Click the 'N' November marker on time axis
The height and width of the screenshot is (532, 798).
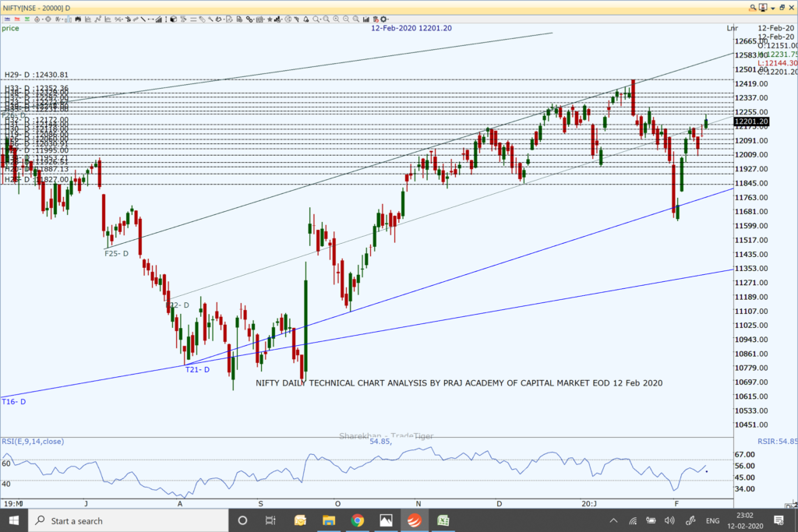coord(418,503)
